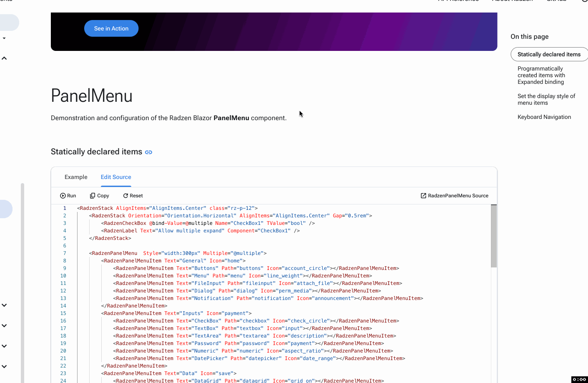
Task: Copy the source code with the Copy icon
Action: click(x=93, y=196)
